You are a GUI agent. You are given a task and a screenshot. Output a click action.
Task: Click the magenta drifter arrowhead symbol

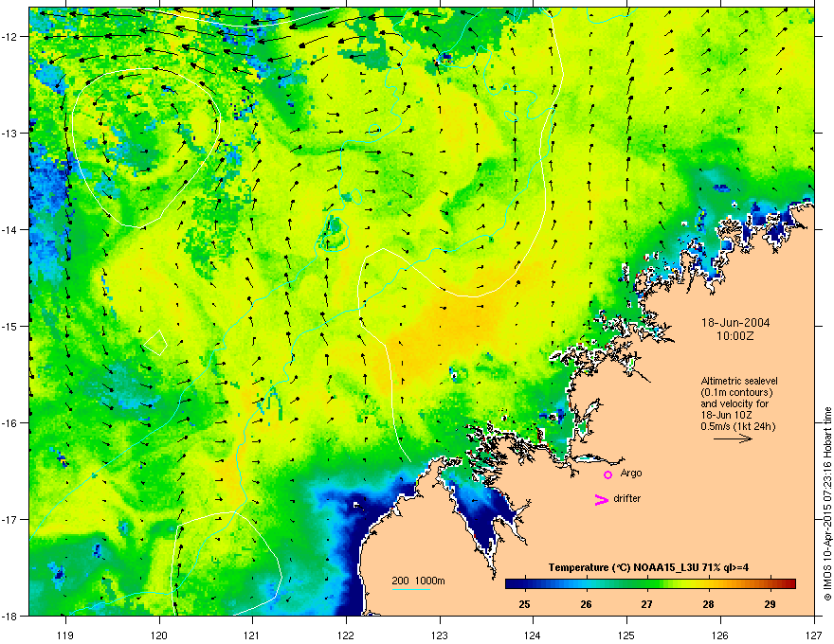601,499
